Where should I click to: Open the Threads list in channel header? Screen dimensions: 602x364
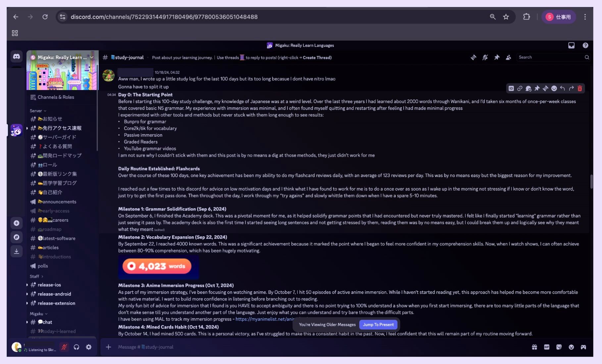point(474,57)
